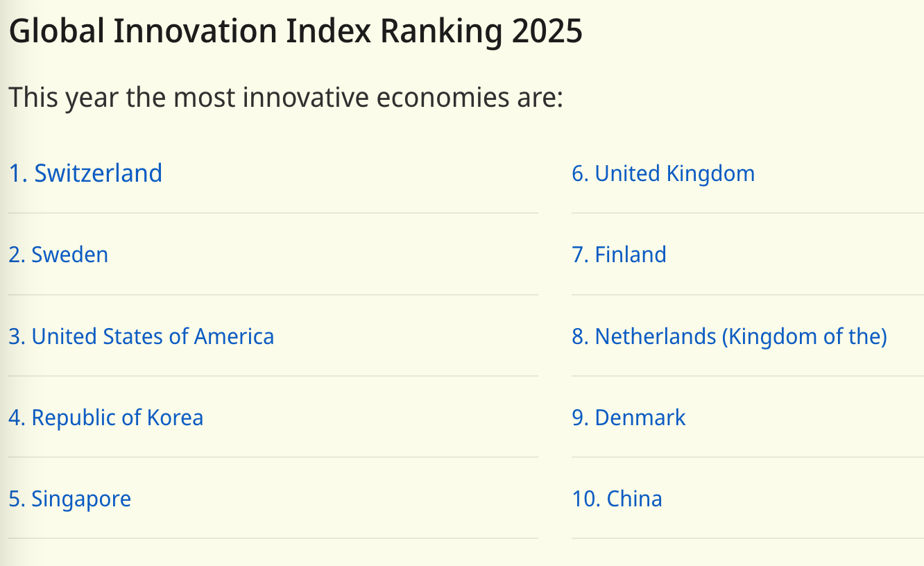Open the sixth-ranked economy link
The height and width of the screenshot is (566, 924).
coord(663,173)
